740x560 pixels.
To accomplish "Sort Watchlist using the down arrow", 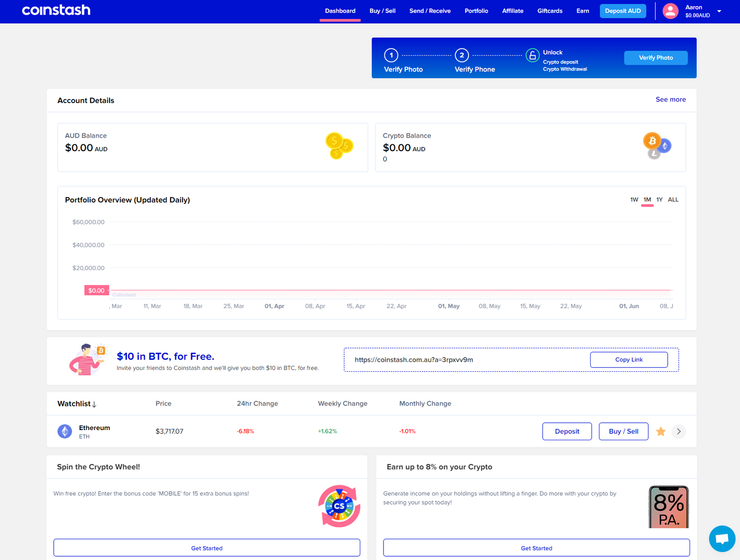I will pyautogui.click(x=94, y=404).
